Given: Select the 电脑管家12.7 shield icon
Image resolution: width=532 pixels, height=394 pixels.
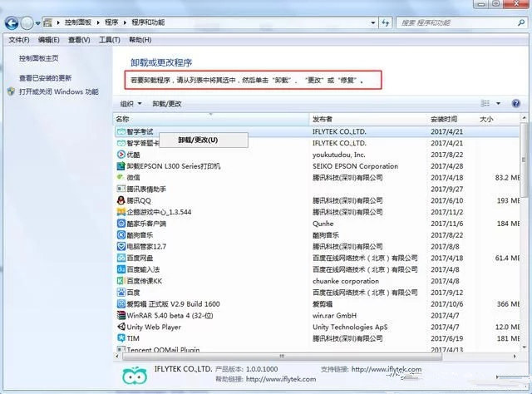Looking at the screenshot, I should (x=121, y=246).
